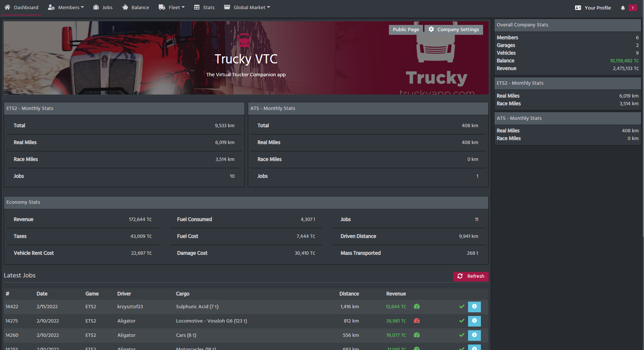Click the Economy Stats panel header

(x=246, y=202)
